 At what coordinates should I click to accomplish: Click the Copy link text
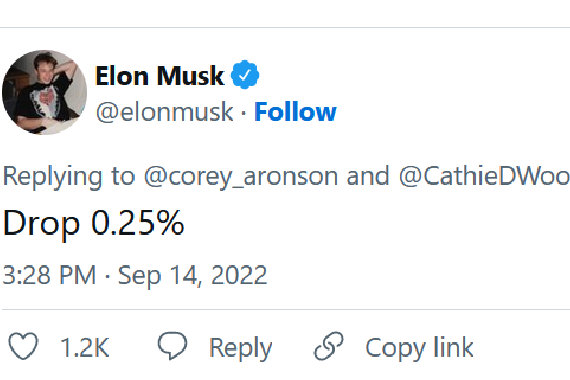coord(420,348)
